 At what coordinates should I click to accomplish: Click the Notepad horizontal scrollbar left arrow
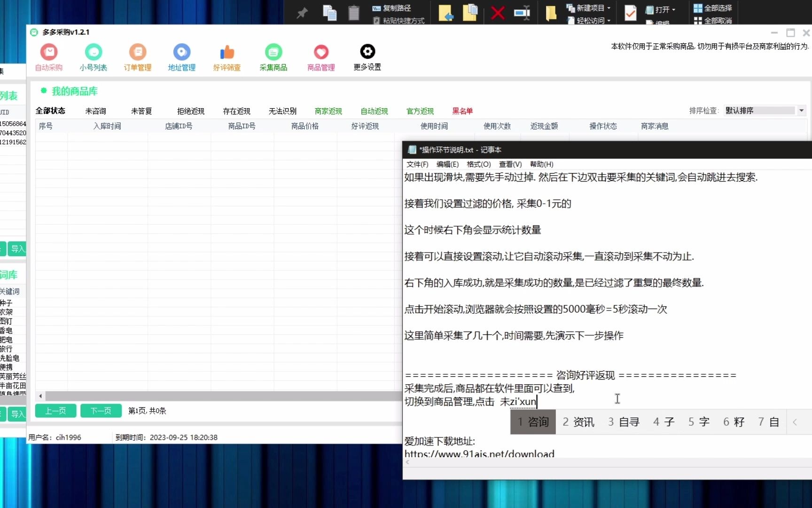407,462
